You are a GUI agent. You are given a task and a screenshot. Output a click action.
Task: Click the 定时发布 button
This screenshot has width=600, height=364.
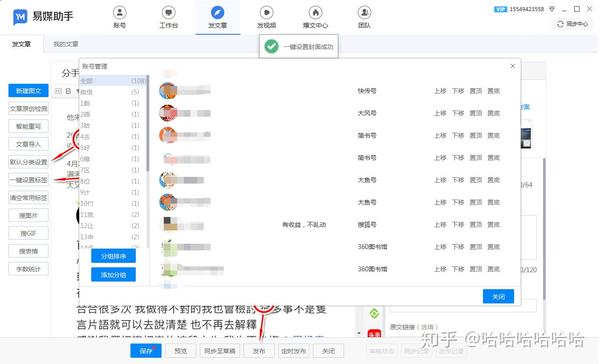(x=293, y=351)
